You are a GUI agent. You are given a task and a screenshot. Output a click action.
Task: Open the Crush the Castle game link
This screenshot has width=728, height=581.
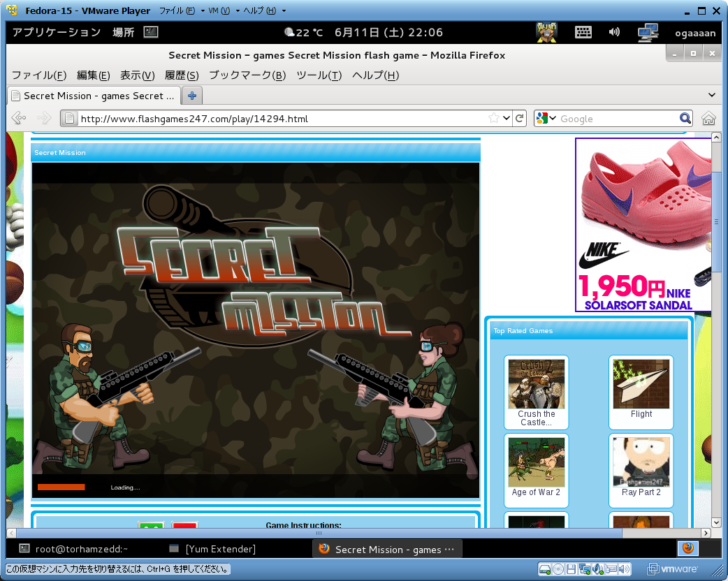coord(537,418)
